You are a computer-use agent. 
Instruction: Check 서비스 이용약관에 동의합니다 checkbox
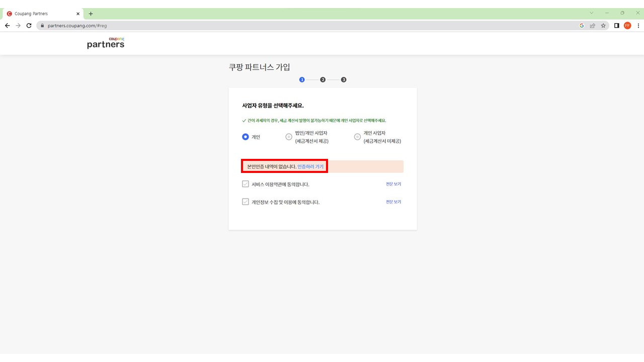(x=246, y=184)
